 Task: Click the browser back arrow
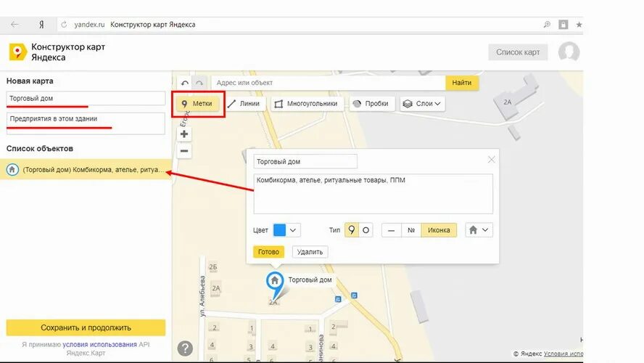click(15, 24)
